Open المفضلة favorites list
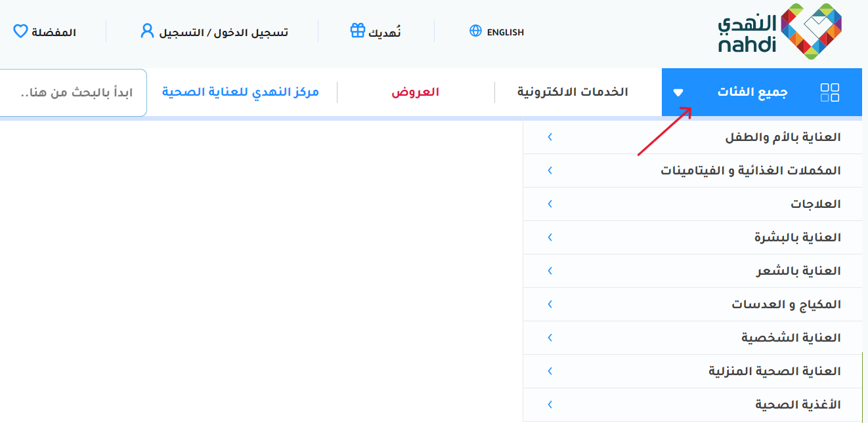 click(54, 31)
